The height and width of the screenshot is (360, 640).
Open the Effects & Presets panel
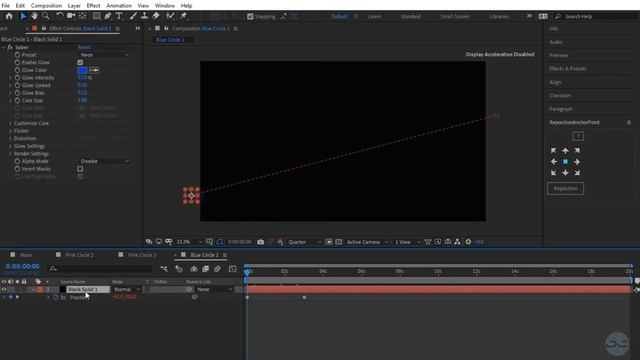(x=568, y=69)
